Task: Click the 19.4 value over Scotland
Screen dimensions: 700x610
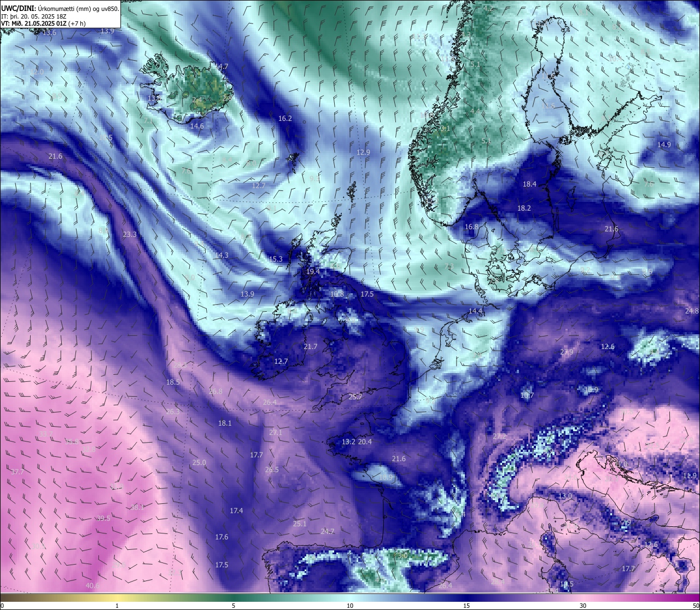Action: tap(313, 271)
